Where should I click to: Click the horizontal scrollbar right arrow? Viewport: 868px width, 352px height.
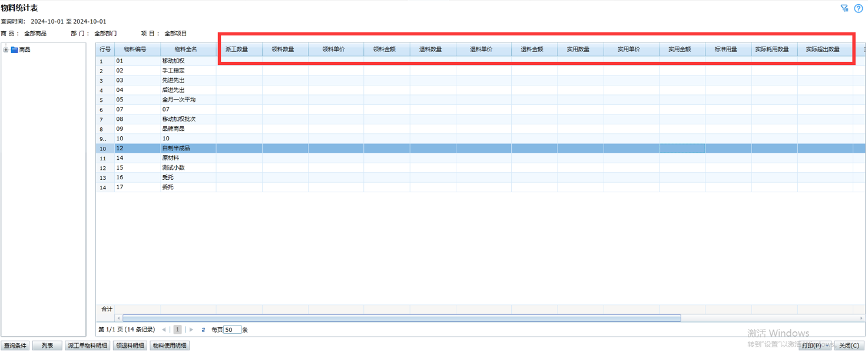(x=862, y=318)
